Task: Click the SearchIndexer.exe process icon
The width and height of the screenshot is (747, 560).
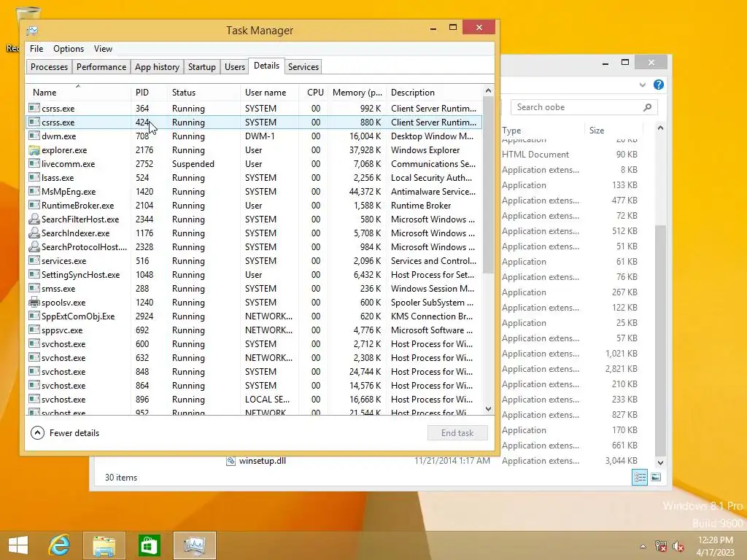Action: tap(34, 233)
